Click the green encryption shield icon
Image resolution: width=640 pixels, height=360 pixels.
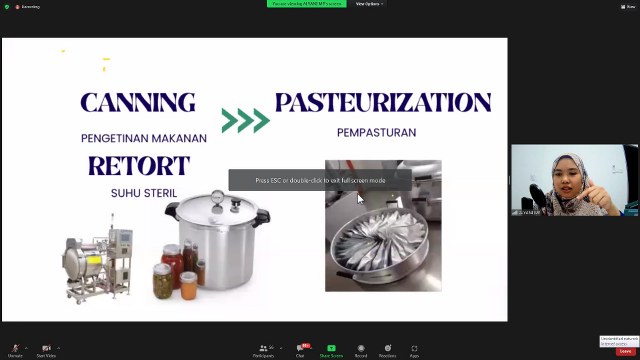(x=7, y=7)
